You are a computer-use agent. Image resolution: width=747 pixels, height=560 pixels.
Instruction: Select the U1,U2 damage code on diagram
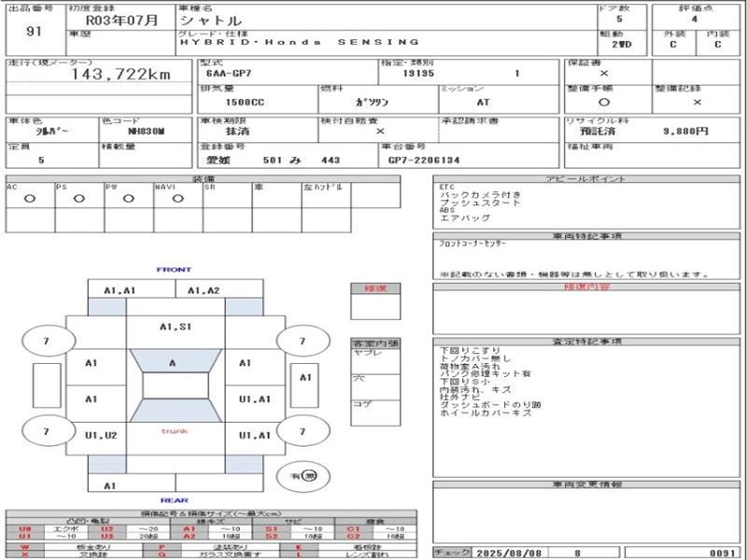coord(101,435)
